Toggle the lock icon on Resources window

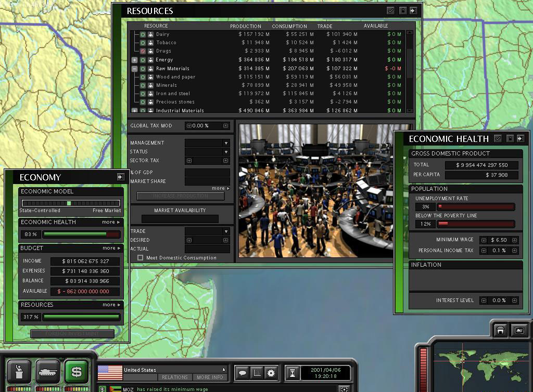402,10
